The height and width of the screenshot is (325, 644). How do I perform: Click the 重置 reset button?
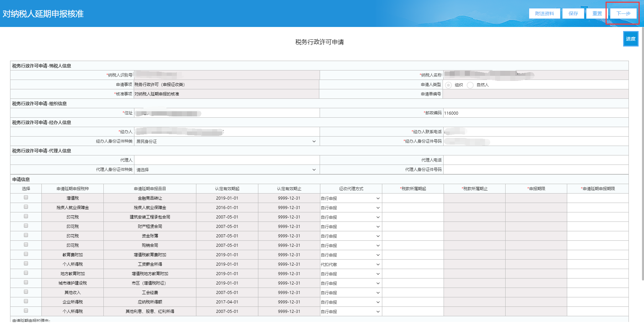pyautogui.click(x=597, y=13)
